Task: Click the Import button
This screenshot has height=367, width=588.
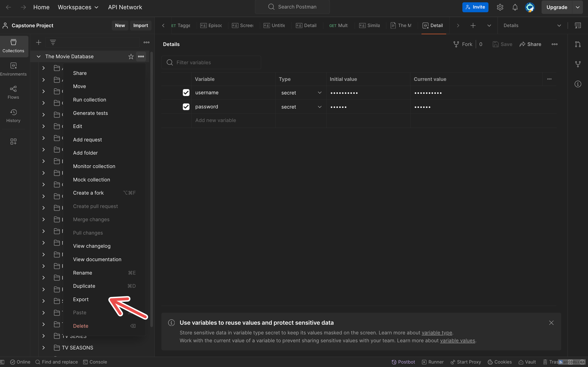Action: coord(140,25)
